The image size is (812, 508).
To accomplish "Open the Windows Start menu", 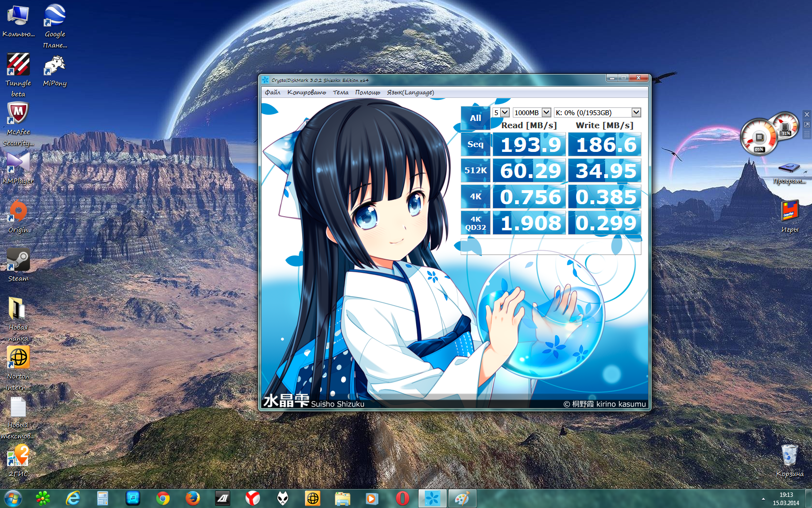I will (13, 498).
